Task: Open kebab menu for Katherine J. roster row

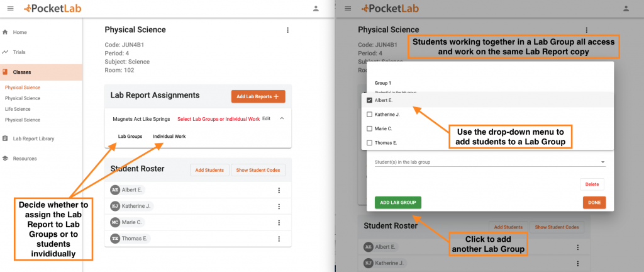Action: click(279, 206)
